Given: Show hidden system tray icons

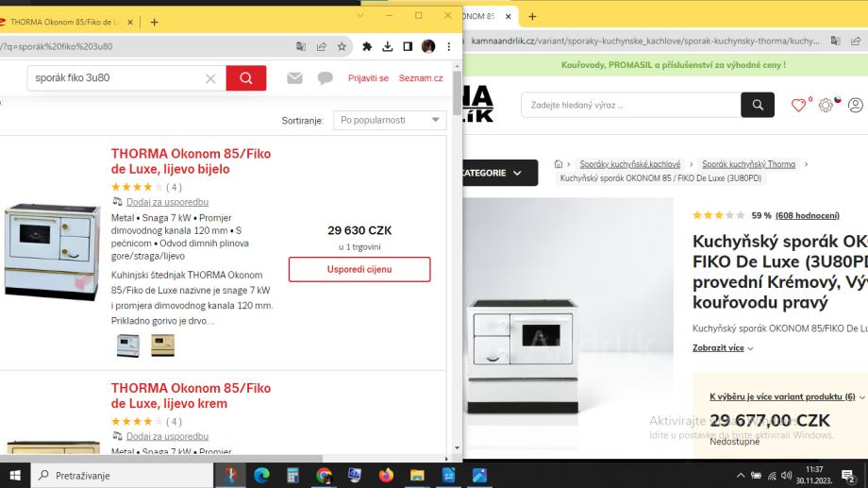Looking at the screenshot, I should [x=740, y=476].
